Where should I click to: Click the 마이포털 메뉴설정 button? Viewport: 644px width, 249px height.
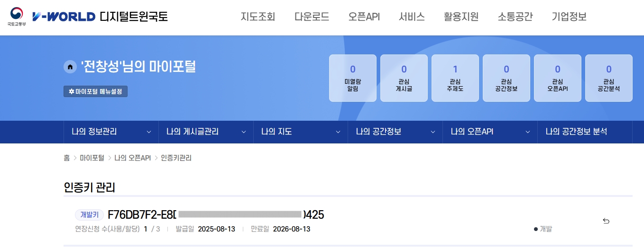[x=96, y=91]
